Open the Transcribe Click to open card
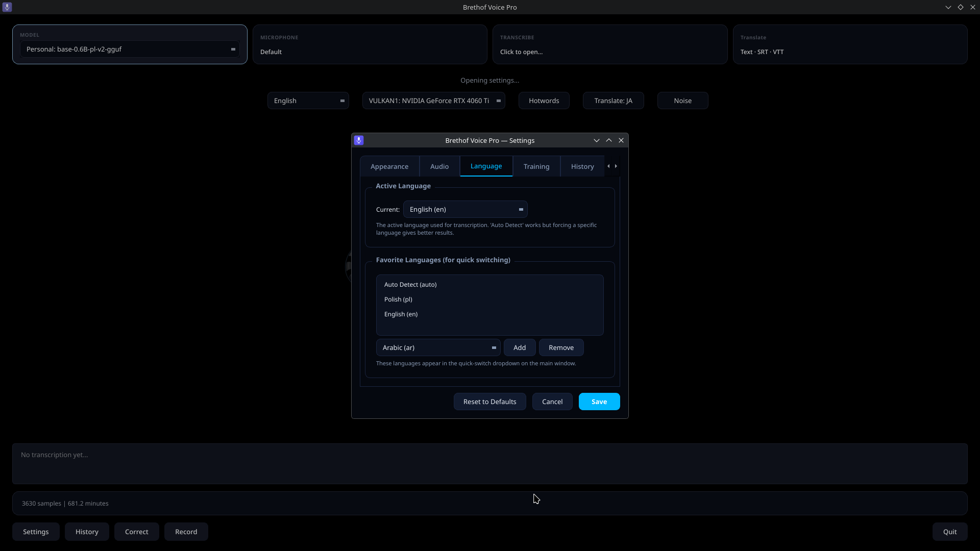The width and height of the screenshot is (980, 551). 610,44
